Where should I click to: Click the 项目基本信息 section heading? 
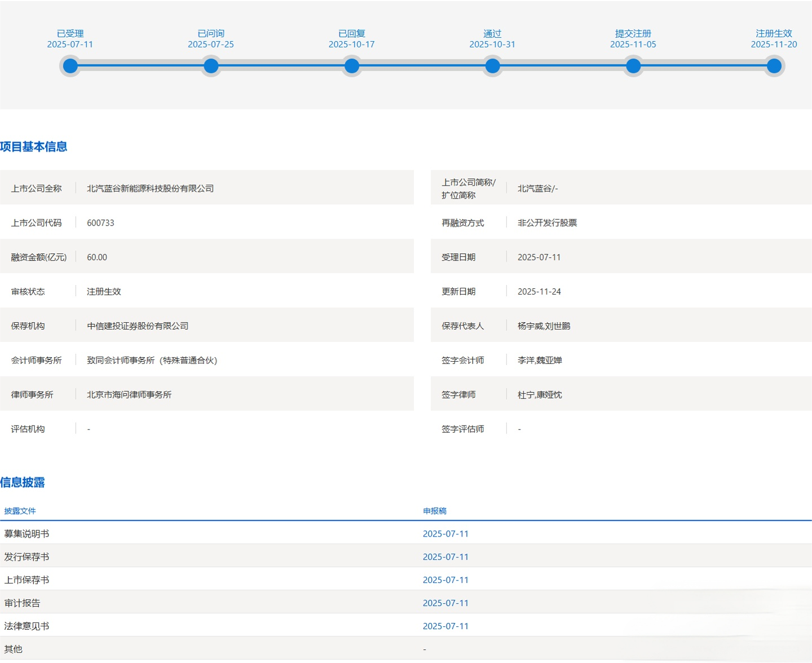[34, 147]
